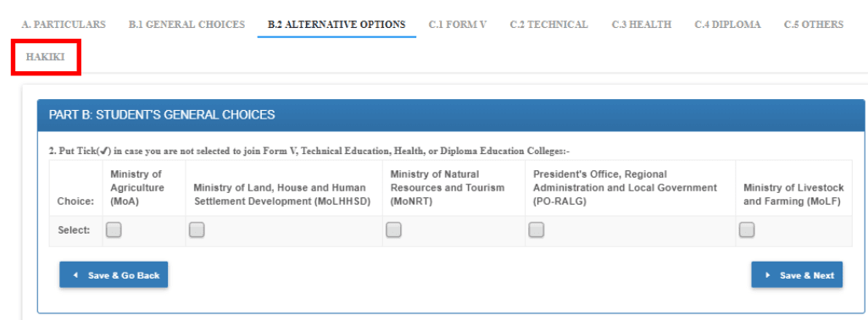Open the C.3 Health tab
The height and width of the screenshot is (320, 868).
[x=642, y=25]
